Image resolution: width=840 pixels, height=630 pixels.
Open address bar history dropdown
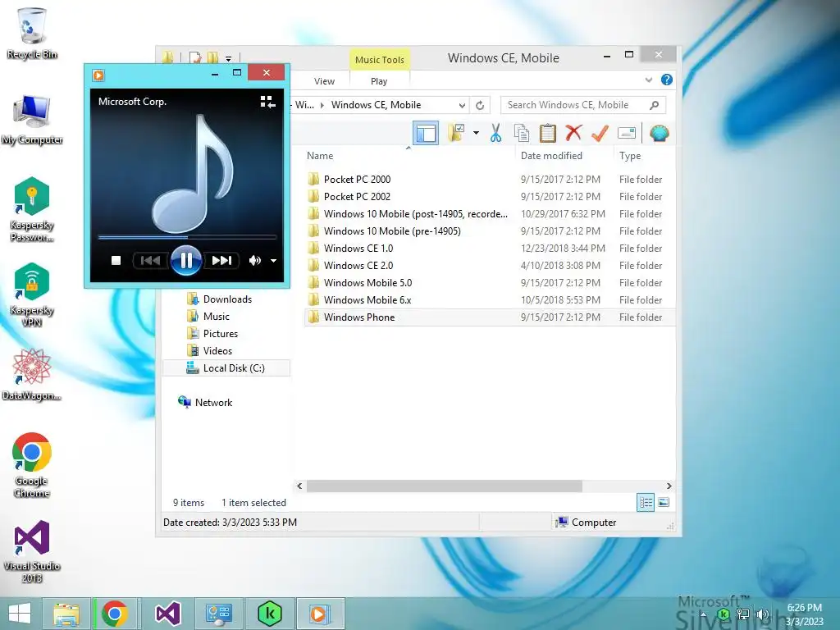pyautogui.click(x=462, y=105)
